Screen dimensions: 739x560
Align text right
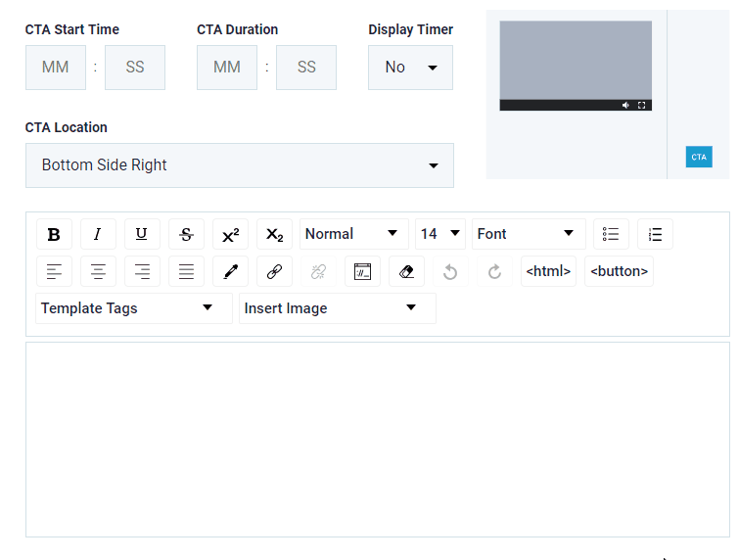coord(142,271)
